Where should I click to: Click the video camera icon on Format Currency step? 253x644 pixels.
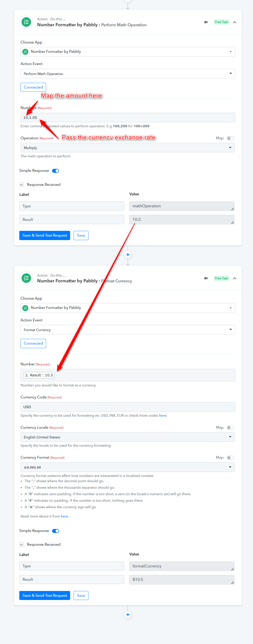[x=206, y=278]
